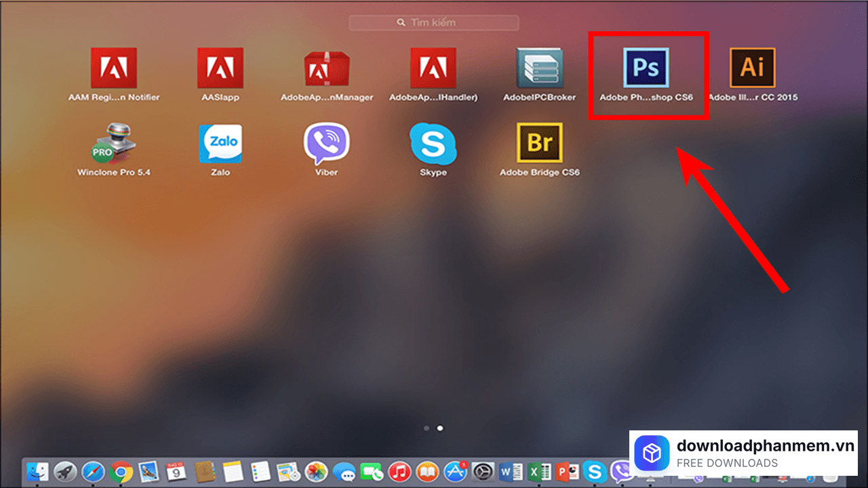Open the AAM Registration Notifier
The height and width of the screenshot is (488, 868).
pos(113,68)
